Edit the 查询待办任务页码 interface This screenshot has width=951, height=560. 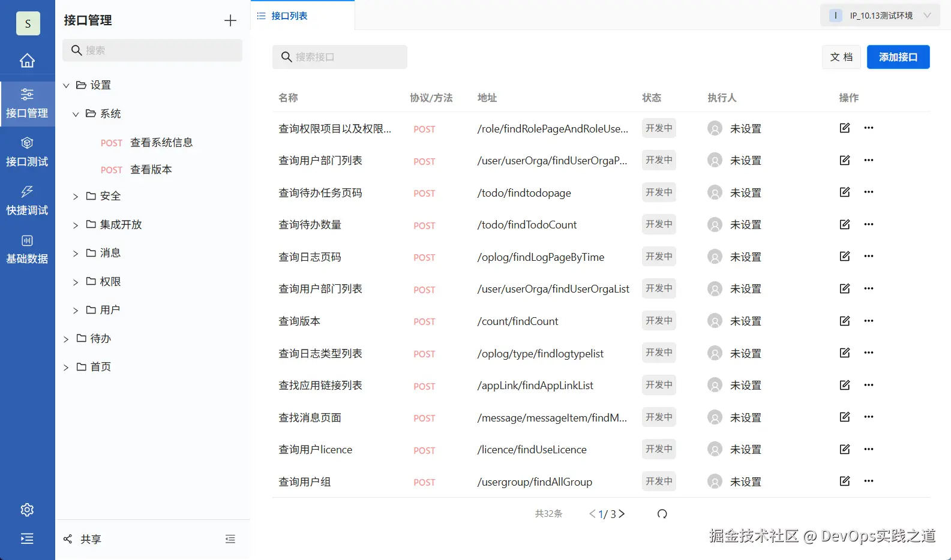coord(845,192)
